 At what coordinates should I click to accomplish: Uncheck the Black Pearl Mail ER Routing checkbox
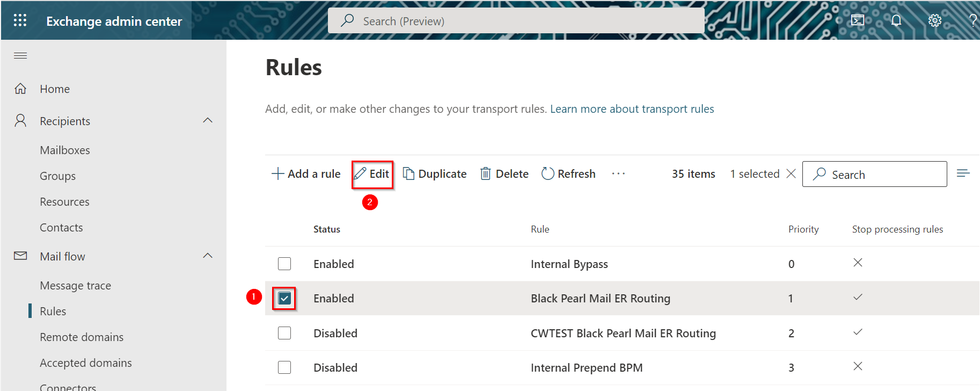(284, 298)
